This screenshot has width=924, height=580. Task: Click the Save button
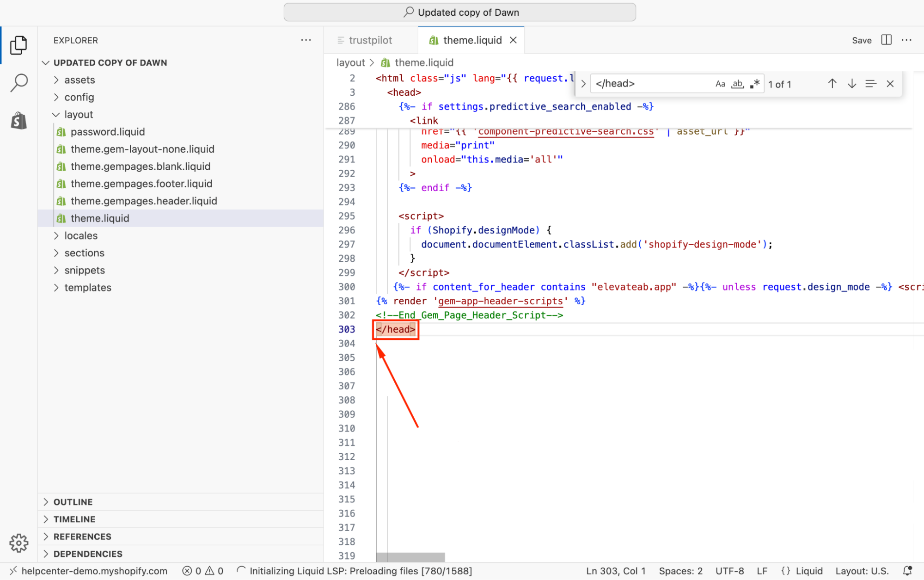tap(862, 40)
